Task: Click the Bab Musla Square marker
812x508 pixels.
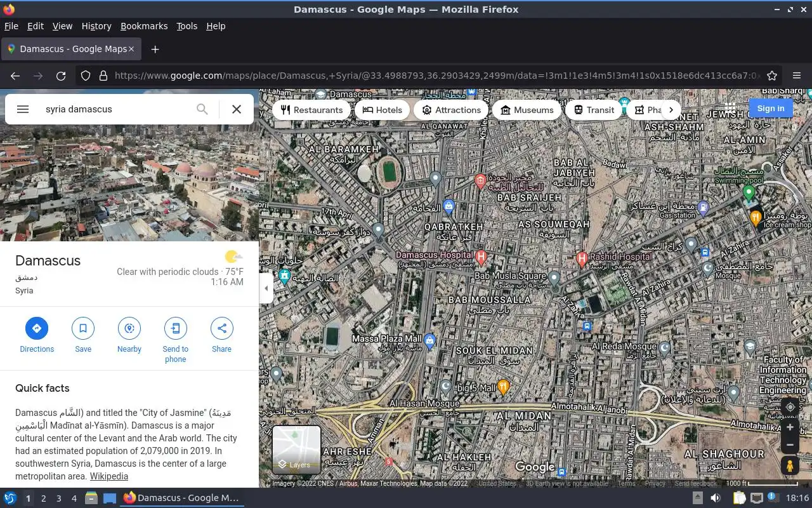Action: pyautogui.click(x=554, y=278)
